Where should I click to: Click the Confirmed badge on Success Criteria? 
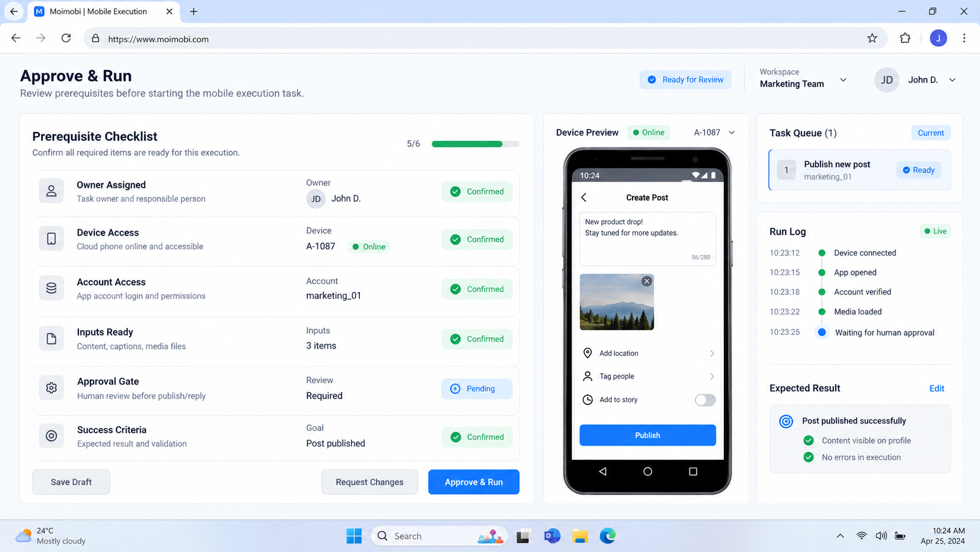477,436
